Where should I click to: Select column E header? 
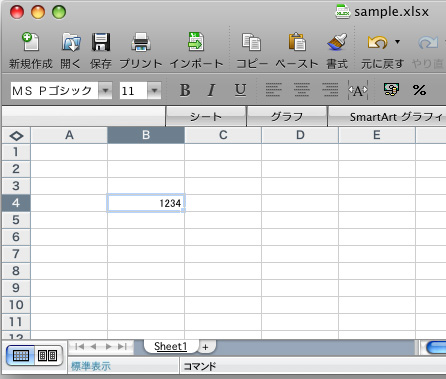click(377, 135)
